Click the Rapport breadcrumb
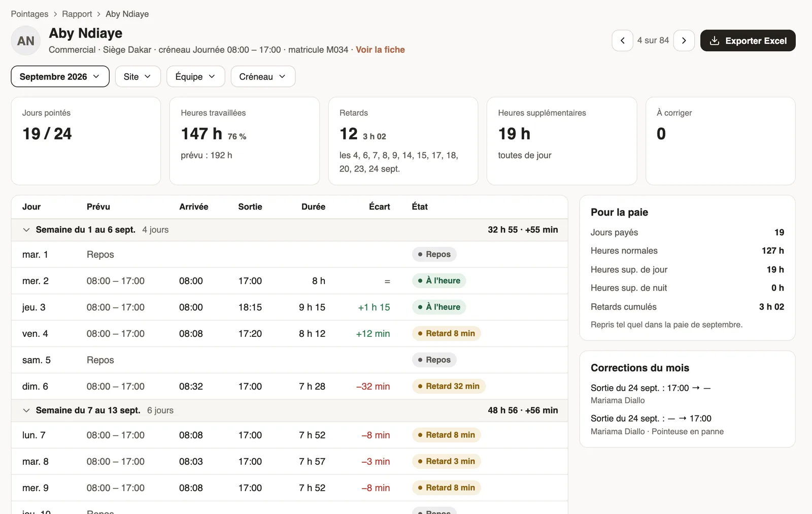The image size is (812, 514). click(x=77, y=14)
